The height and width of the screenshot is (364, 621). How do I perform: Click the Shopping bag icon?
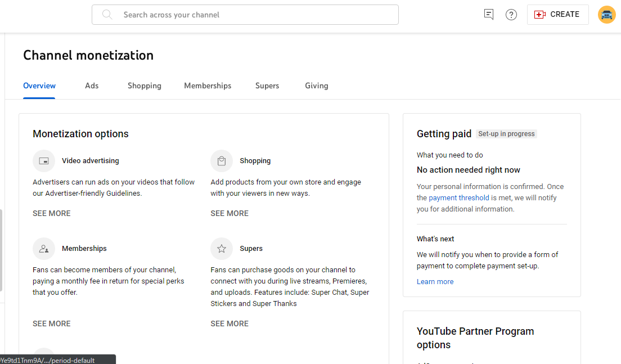[222, 161]
